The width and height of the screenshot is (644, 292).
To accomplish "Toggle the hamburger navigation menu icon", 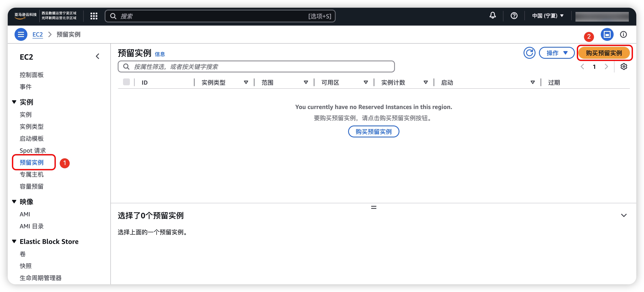I will click(x=21, y=34).
